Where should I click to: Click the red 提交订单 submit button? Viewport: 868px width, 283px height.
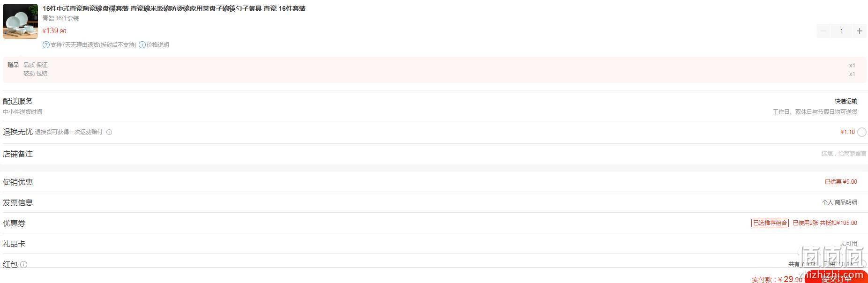pos(836,278)
